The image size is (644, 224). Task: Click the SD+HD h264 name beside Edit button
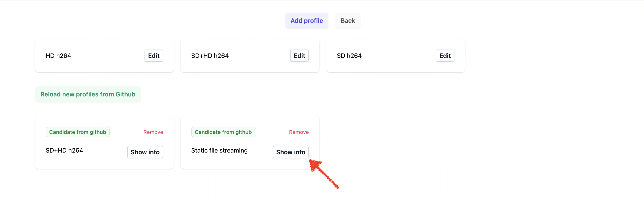click(210, 56)
